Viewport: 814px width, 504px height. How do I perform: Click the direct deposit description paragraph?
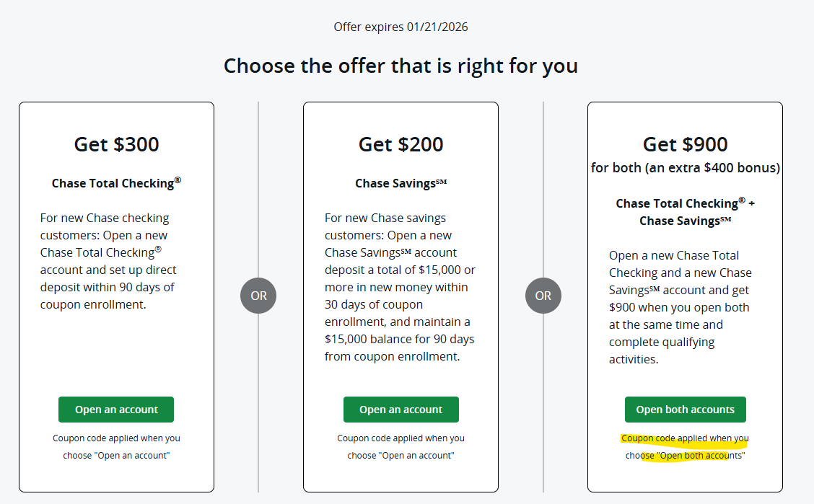(x=108, y=261)
